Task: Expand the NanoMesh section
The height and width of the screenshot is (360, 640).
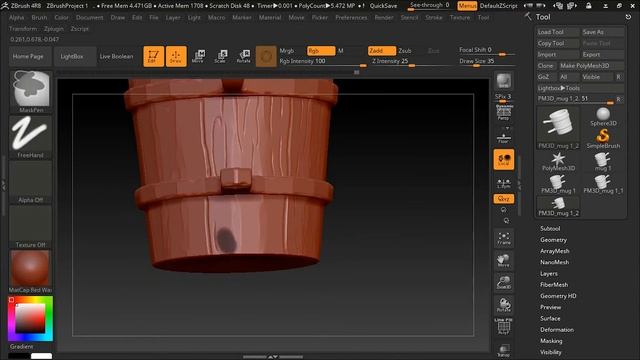Action: (554, 262)
